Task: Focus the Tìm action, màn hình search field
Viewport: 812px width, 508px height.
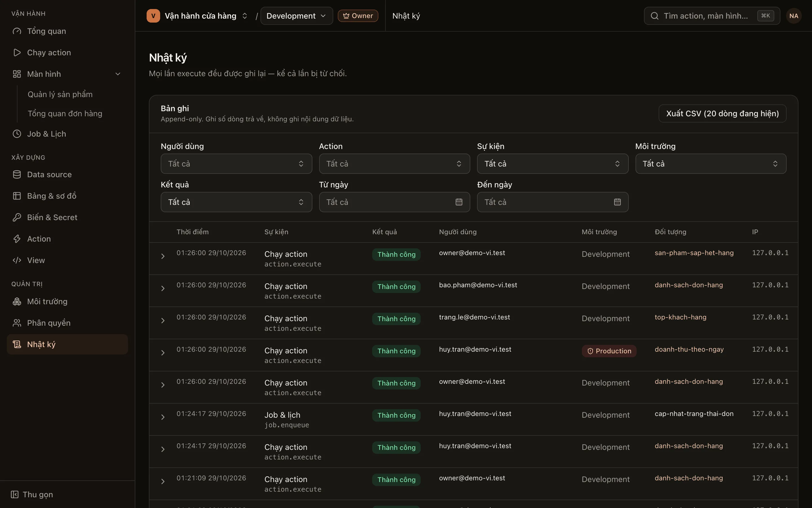Action: (x=712, y=16)
